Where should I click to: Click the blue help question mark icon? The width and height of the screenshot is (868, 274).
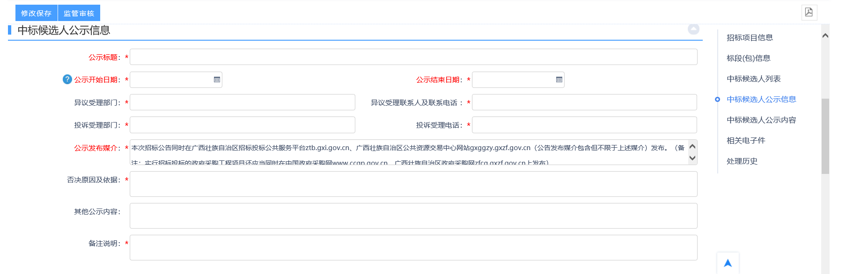[x=67, y=79]
